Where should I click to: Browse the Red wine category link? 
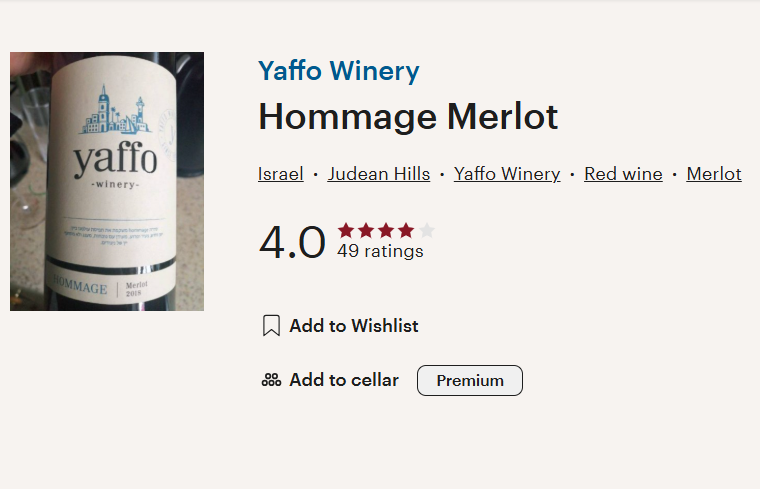[x=623, y=174]
